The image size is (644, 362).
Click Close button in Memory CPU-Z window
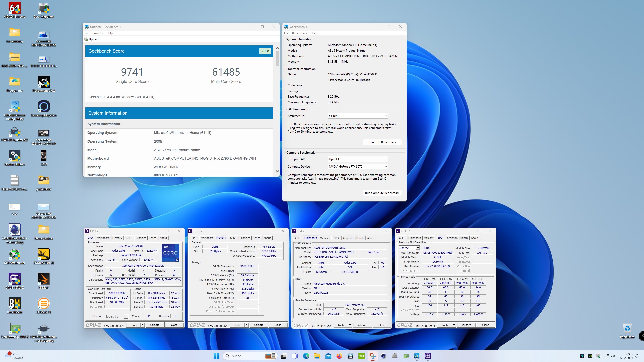[278, 325]
